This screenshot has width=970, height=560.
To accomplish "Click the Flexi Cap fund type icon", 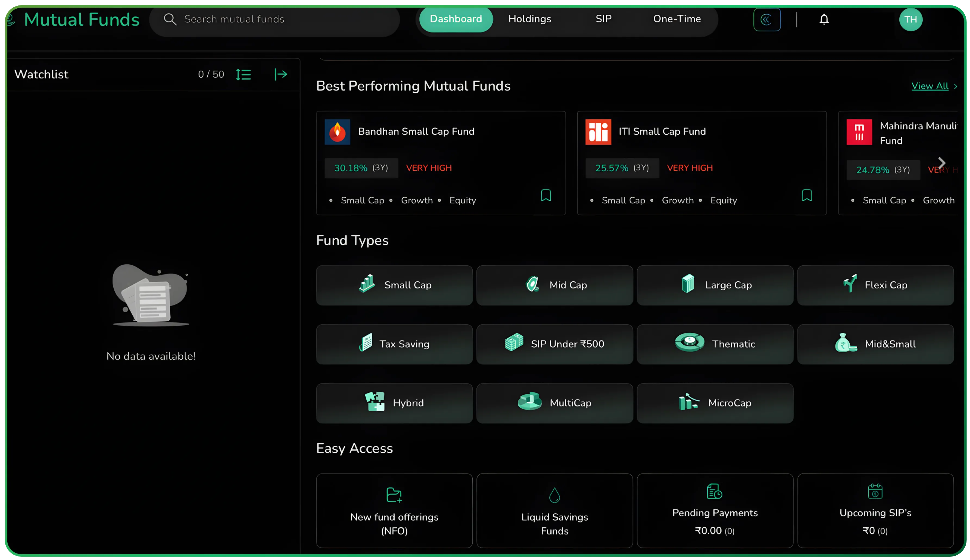I will coord(850,284).
